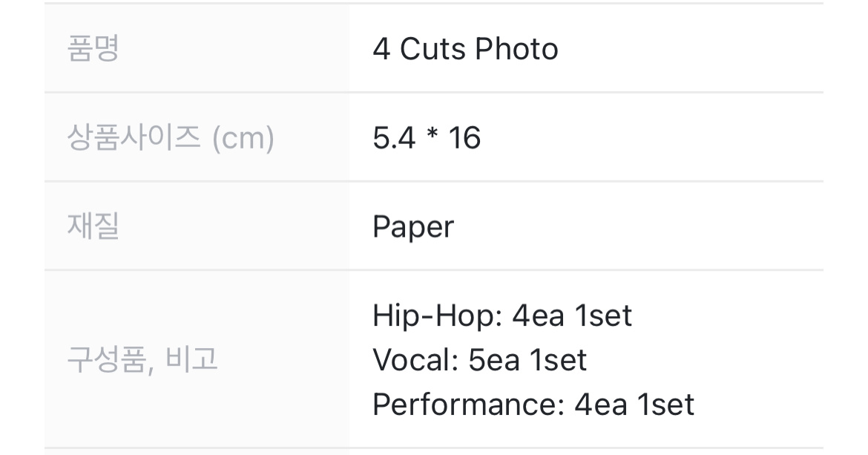Click the (cm) unit text

[x=243, y=138]
